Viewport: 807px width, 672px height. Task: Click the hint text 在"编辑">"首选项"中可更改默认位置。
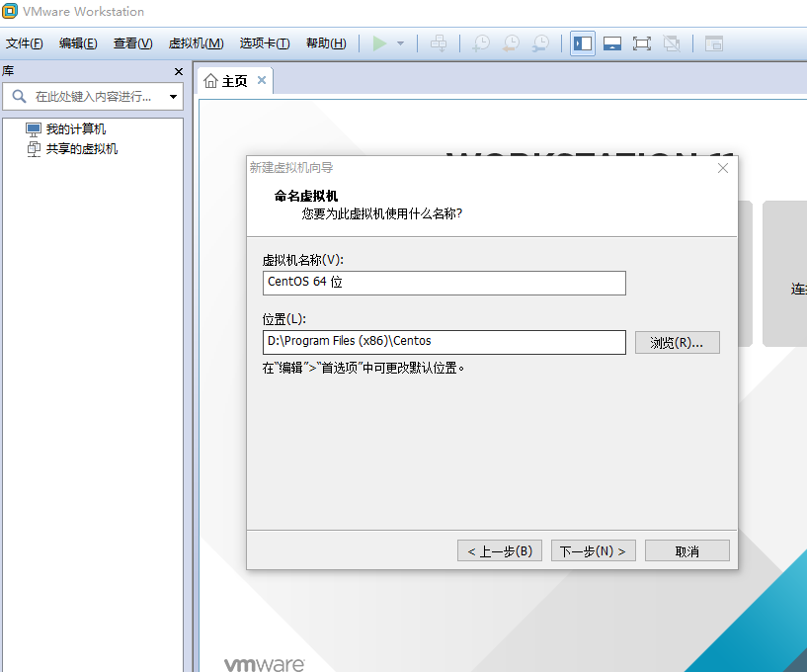pos(363,368)
